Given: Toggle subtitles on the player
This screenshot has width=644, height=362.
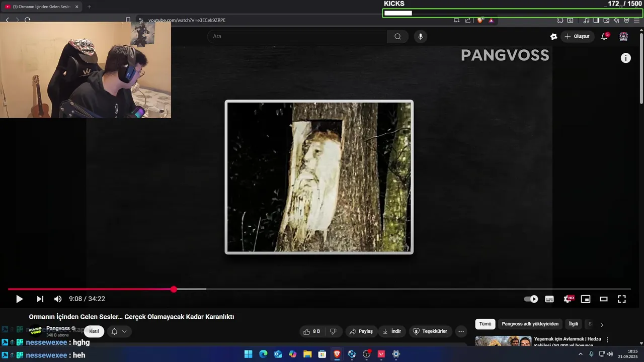Looking at the screenshot, I should click(x=549, y=299).
